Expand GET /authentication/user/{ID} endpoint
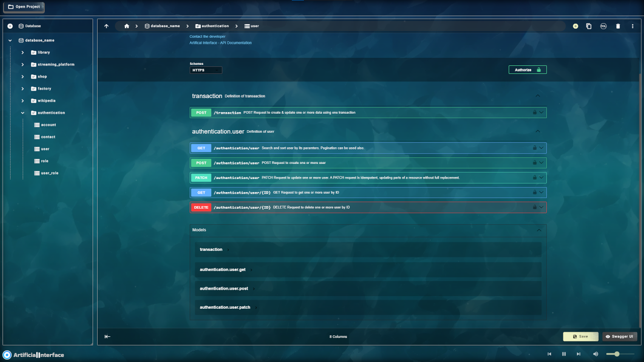 tap(368, 192)
